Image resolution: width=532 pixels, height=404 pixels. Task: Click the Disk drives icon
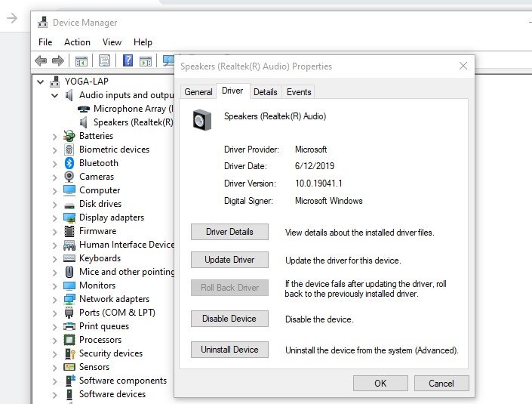69,205
